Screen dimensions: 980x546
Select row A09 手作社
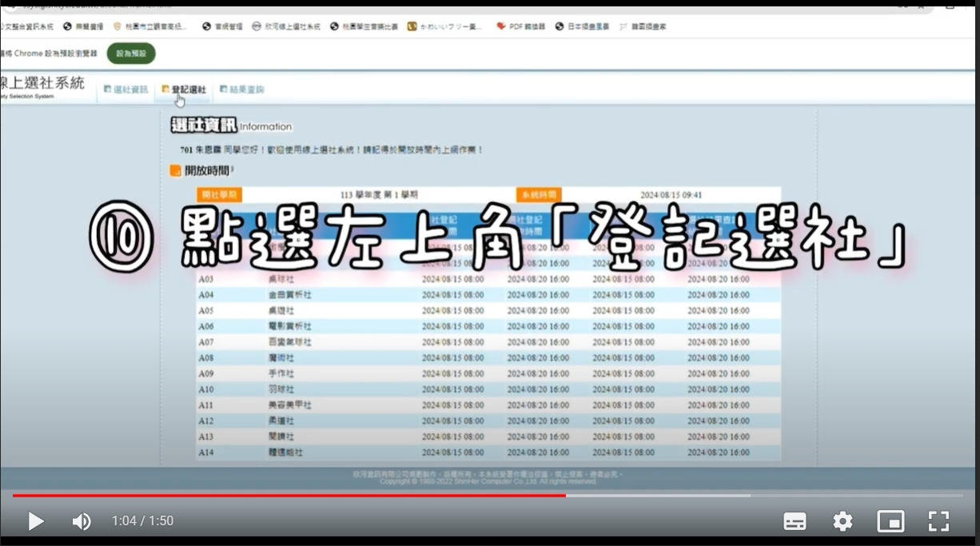click(x=488, y=374)
